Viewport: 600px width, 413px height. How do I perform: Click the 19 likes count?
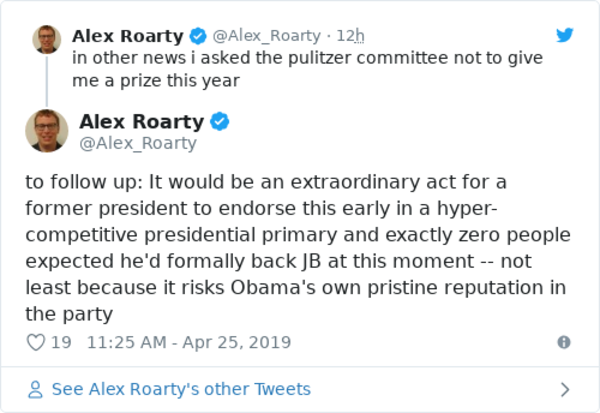[61, 342]
